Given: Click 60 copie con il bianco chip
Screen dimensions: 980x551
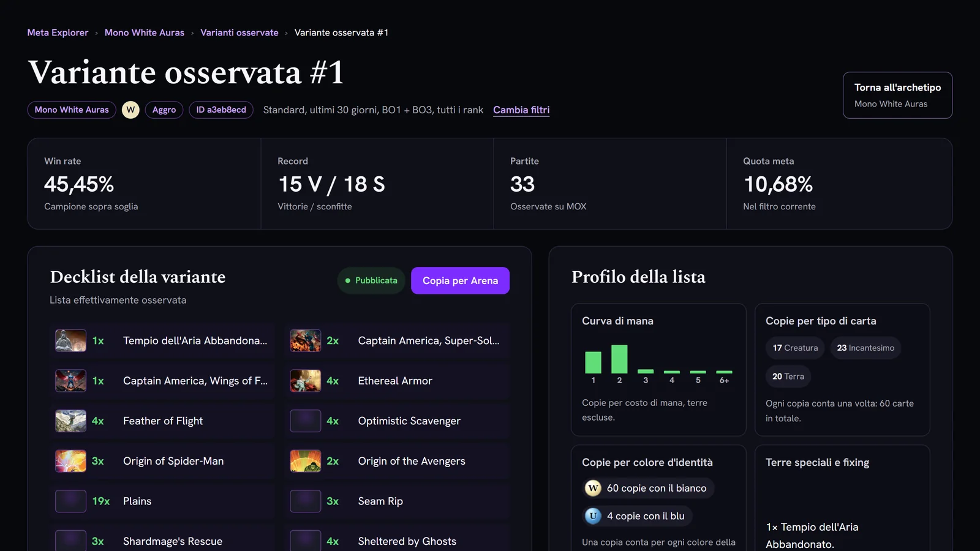Looking at the screenshot, I should (x=648, y=488).
